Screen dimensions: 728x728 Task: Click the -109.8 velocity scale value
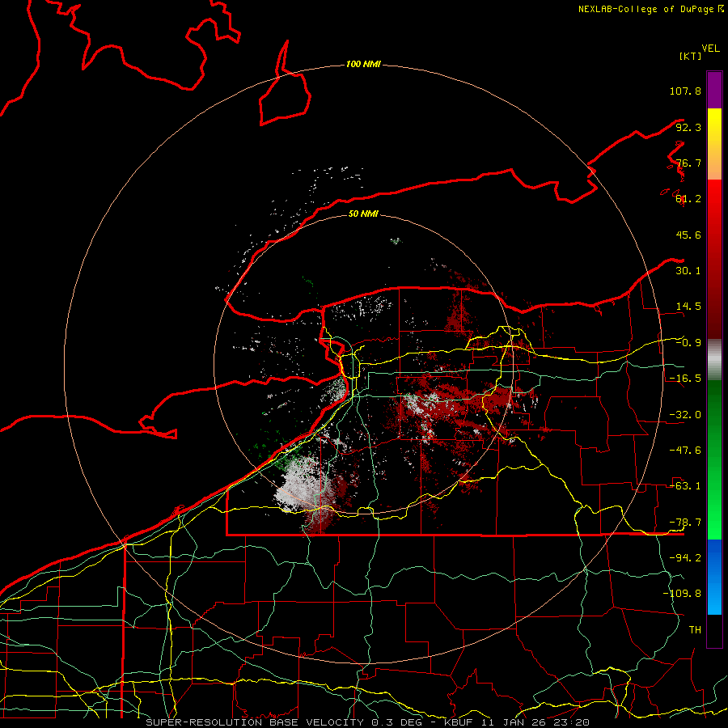[x=682, y=594]
